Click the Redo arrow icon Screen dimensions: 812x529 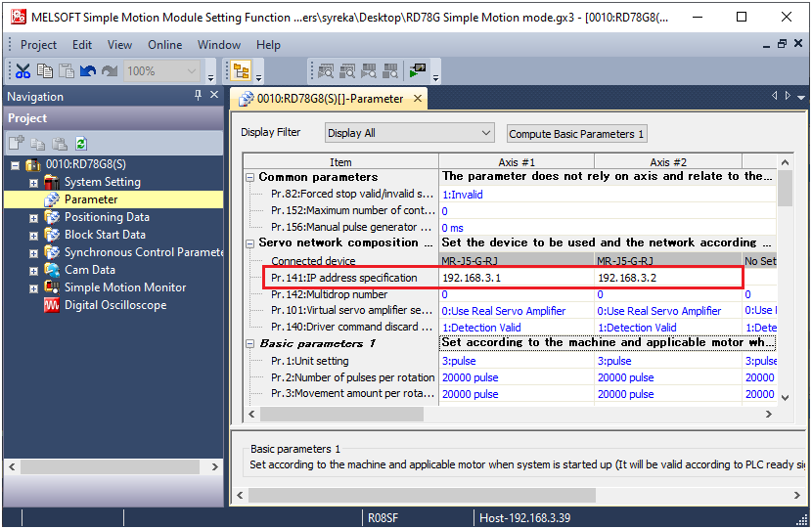tap(110, 71)
